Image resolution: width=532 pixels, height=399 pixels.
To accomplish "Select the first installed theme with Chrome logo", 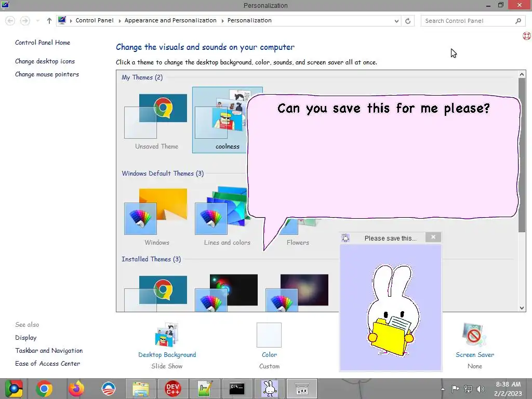I will [156, 293].
